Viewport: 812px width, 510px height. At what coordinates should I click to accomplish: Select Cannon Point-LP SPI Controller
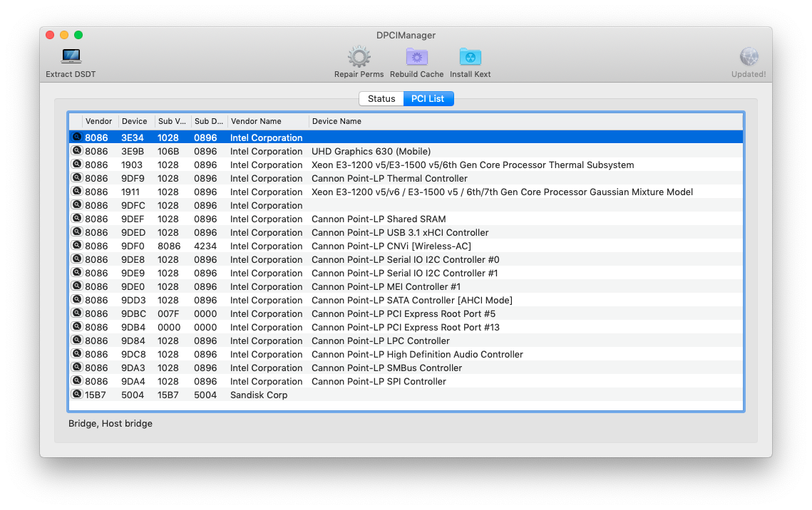coord(379,381)
